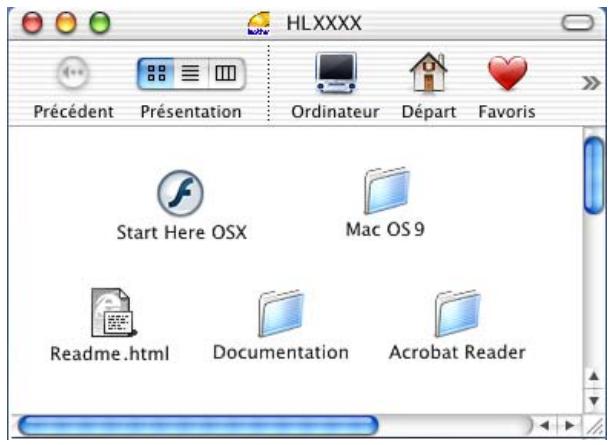Expand toolbar overflow double chevron
612x445 pixels.
coord(591,83)
